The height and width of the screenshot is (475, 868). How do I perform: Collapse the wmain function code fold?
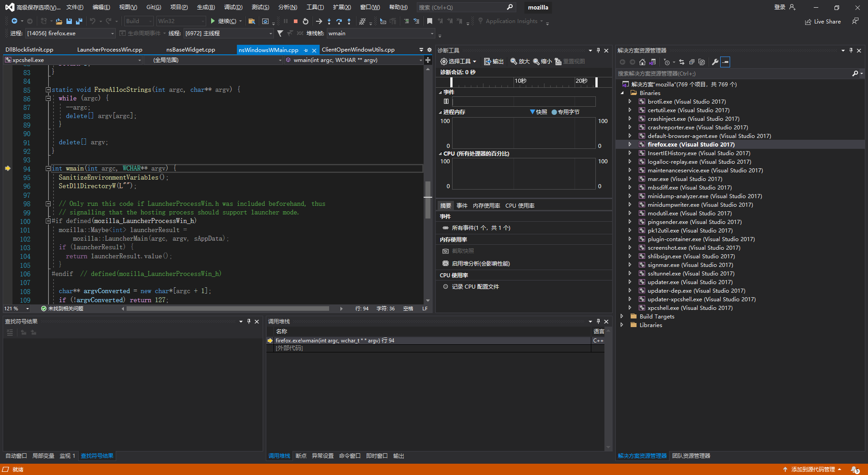48,169
